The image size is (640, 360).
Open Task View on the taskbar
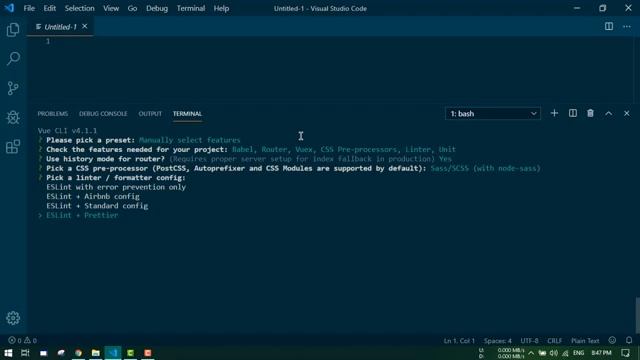click(x=25, y=353)
